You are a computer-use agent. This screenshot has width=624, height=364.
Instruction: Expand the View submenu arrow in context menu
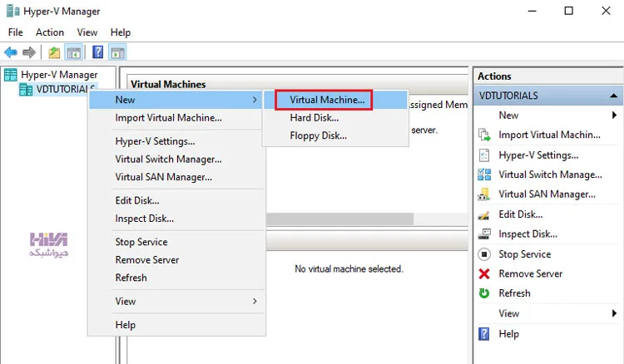coord(255,301)
